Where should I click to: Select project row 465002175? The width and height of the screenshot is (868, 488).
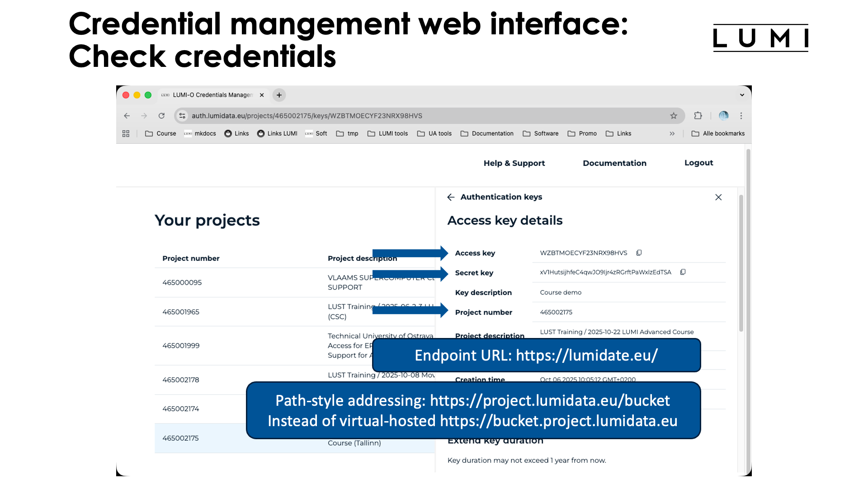coord(180,438)
